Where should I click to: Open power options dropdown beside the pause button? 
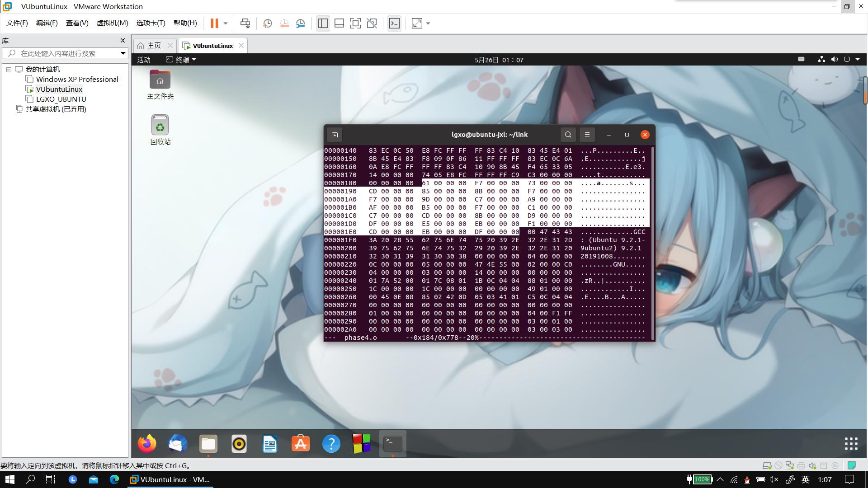226,23
